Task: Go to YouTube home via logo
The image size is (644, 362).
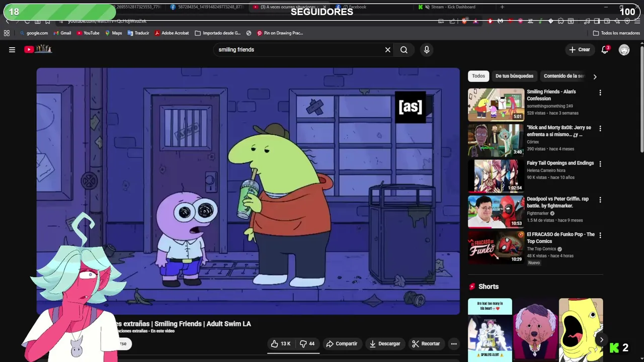Action: (x=38, y=49)
